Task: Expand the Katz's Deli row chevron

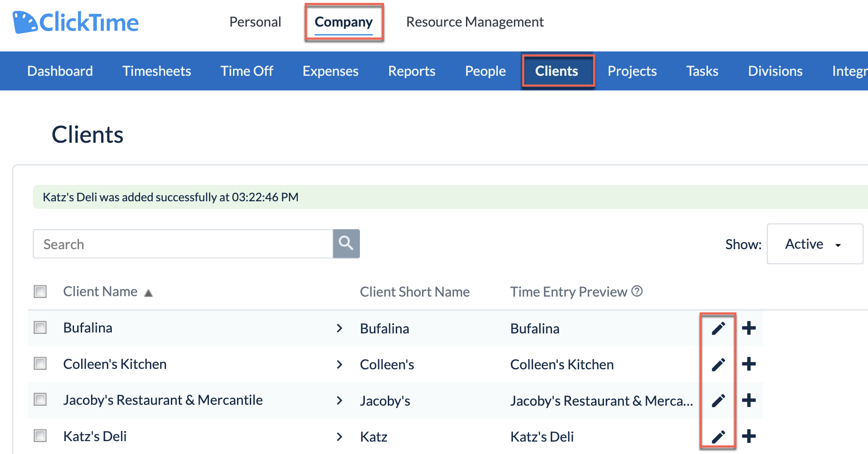Action: pos(339,437)
